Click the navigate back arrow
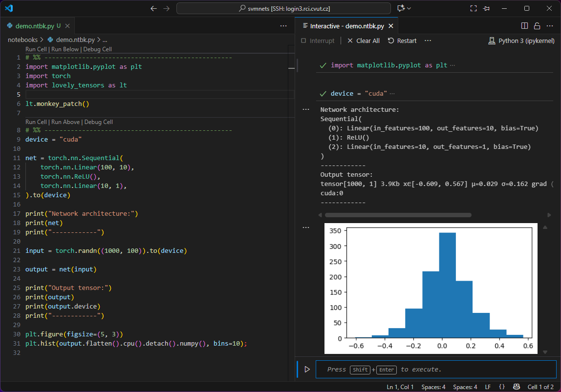 pyautogui.click(x=154, y=8)
